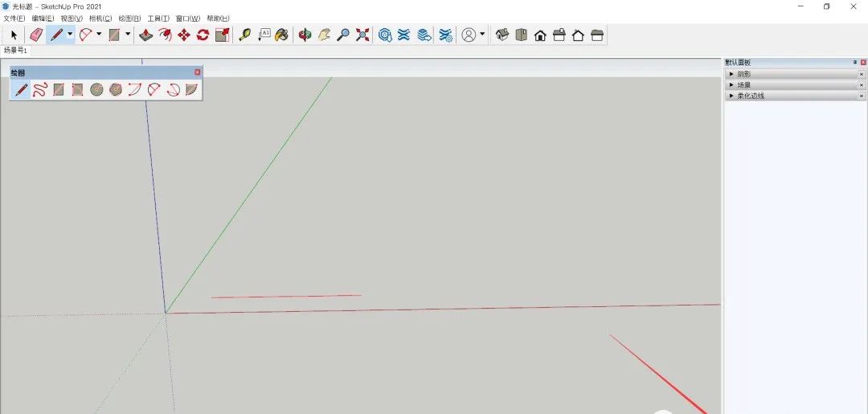This screenshot has height=414, width=868.
Task: Switch to Left standard view
Action: point(596,36)
